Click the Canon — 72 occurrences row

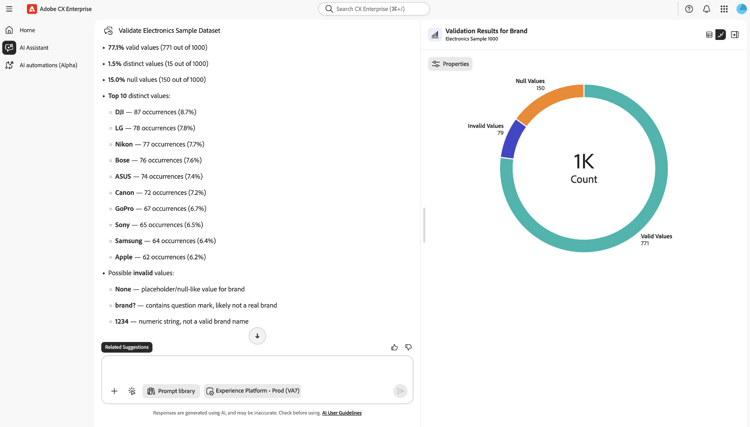[160, 193]
